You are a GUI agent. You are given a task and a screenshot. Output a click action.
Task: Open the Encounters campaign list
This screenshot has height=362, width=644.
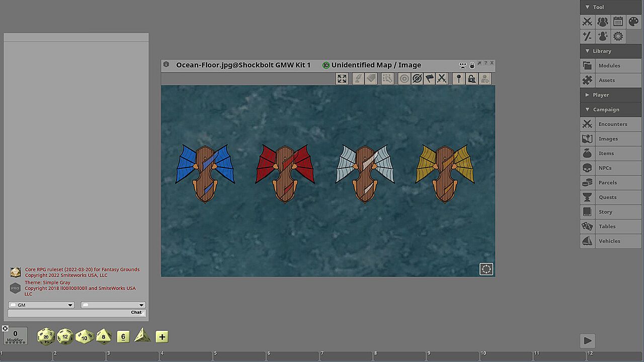point(612,124)
